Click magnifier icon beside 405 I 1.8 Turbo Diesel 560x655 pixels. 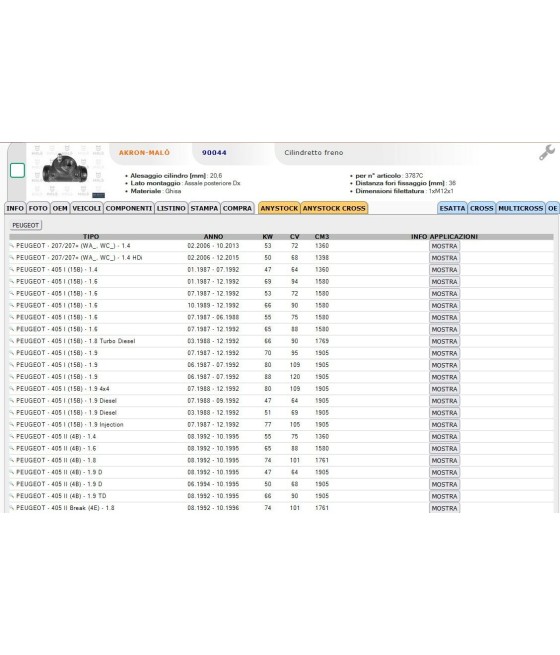click(12, 341)
